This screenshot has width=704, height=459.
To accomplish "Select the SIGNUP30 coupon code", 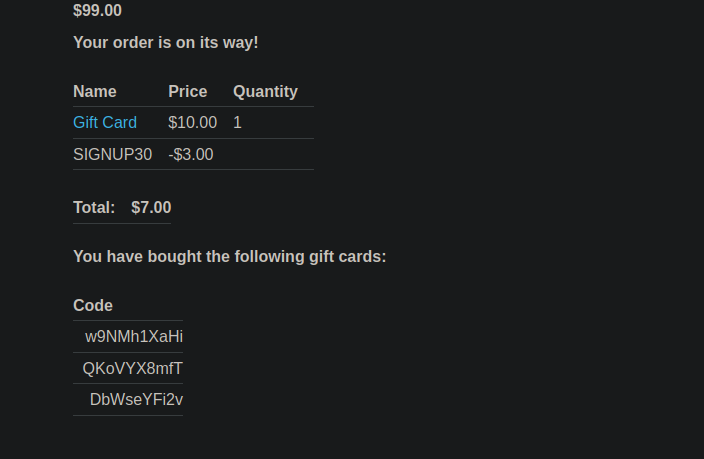I will click(113, 154).
